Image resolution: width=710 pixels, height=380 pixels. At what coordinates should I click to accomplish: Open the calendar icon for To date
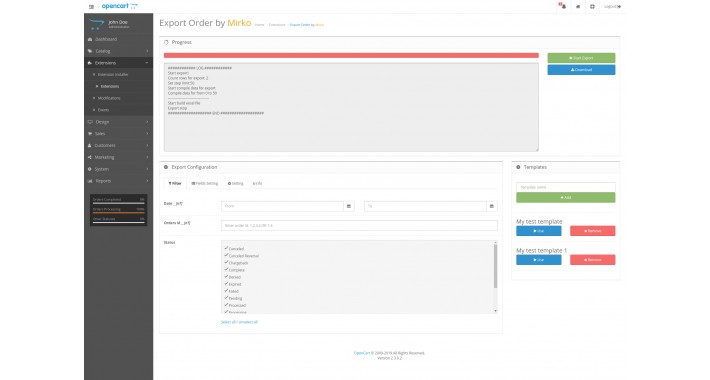click(x=492, y=206)
